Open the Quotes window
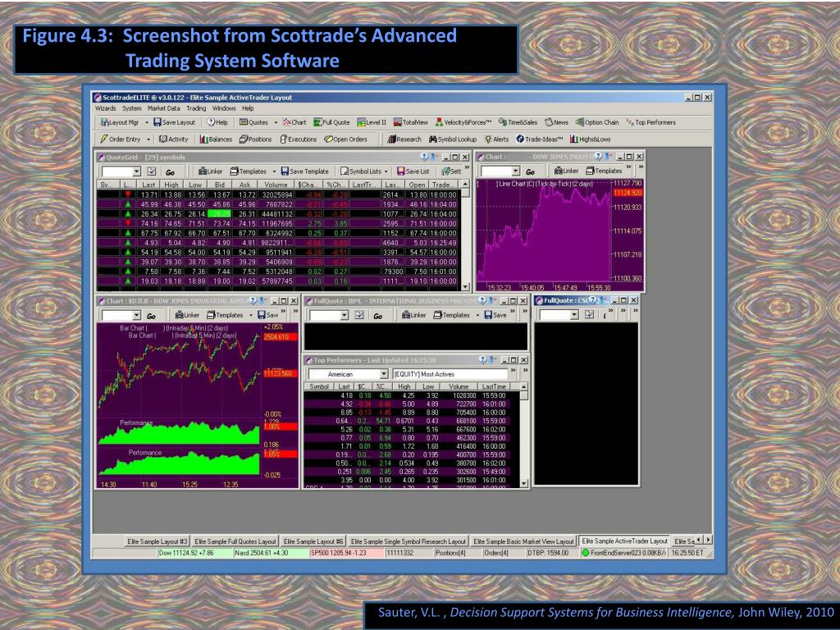 point(254,122)
